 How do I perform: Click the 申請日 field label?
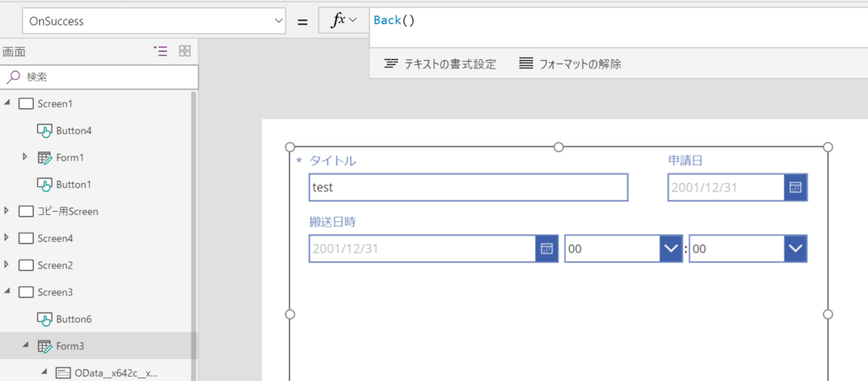pos(685,160)
